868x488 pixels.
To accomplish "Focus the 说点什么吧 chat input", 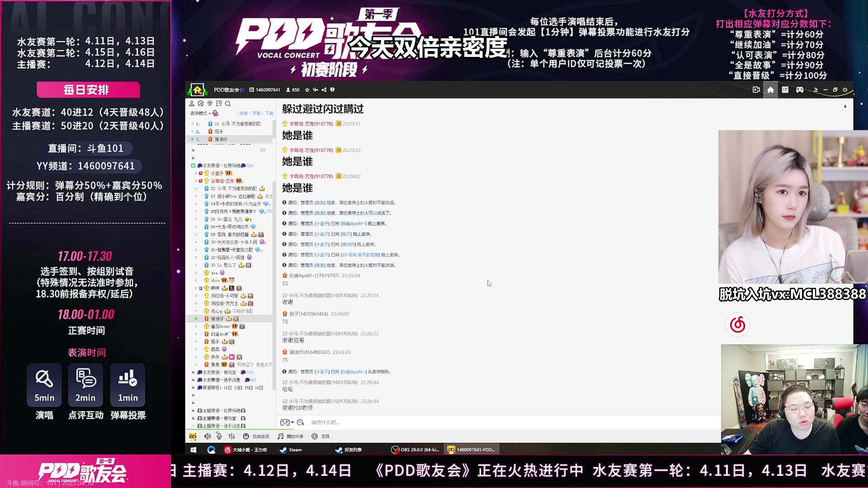I will pos(514,422).
